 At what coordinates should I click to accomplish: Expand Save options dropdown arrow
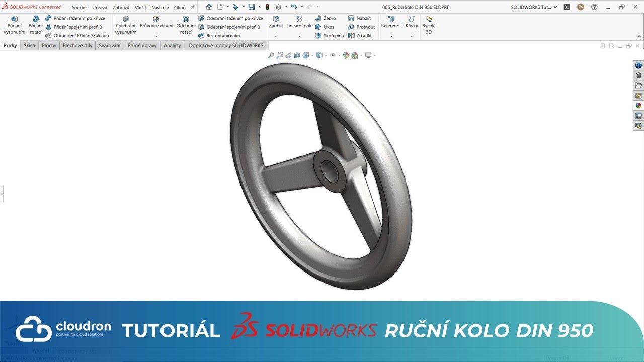[x=259, y=7]
